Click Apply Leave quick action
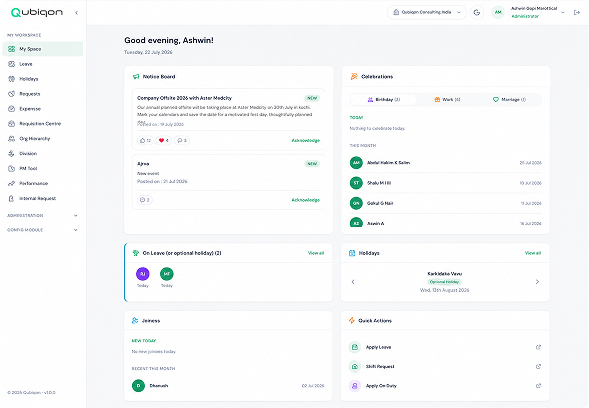The height and width of the screenshot is (408, 589). [x=445, y=347]
